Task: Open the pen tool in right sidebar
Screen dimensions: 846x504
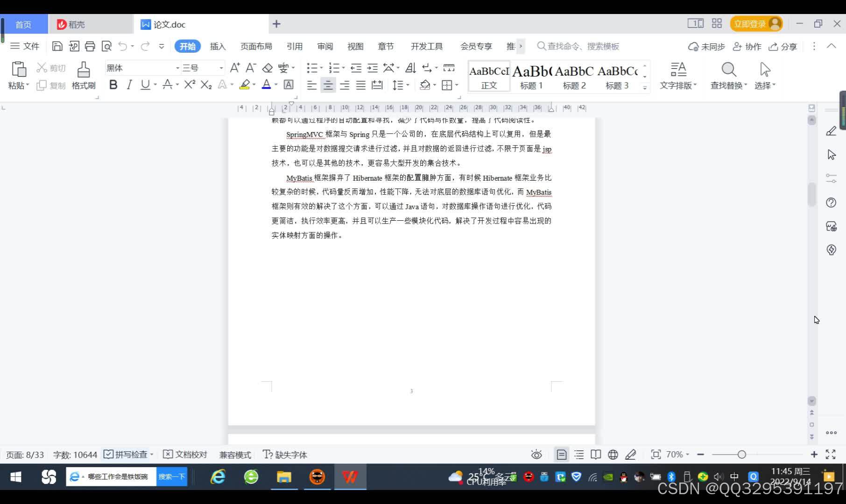Action: (x=831, y=131)
